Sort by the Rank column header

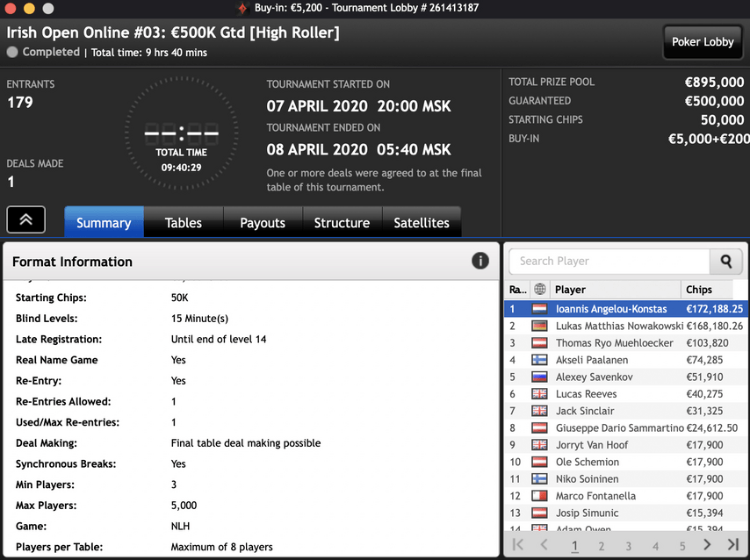click(517, 290)
